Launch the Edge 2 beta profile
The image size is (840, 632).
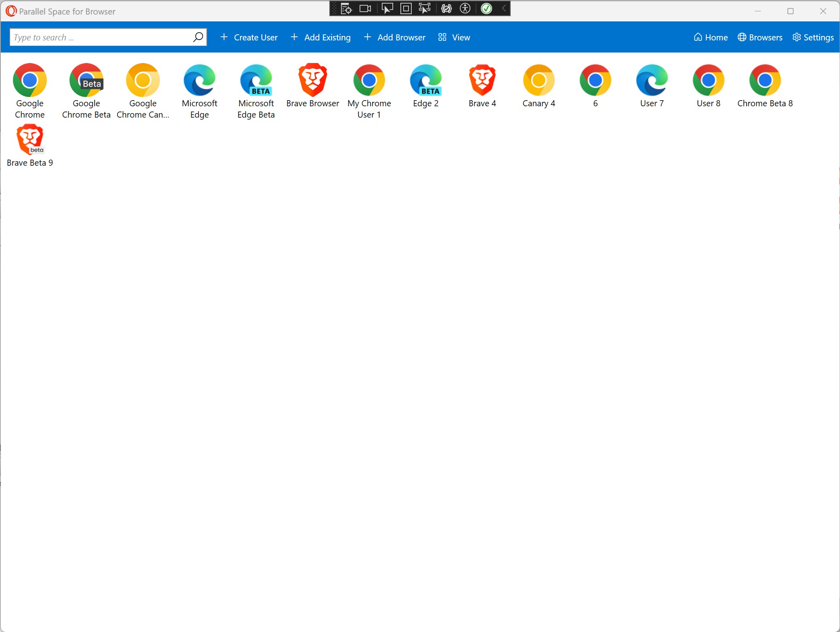(425, 80)
